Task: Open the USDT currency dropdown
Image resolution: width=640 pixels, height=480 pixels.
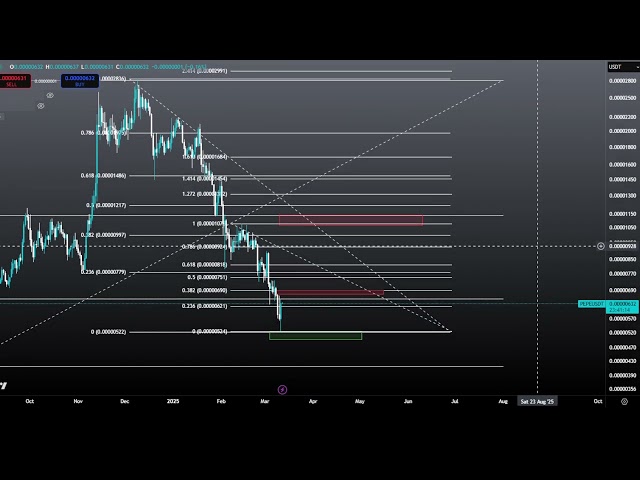Action: [x=615, y=67]
